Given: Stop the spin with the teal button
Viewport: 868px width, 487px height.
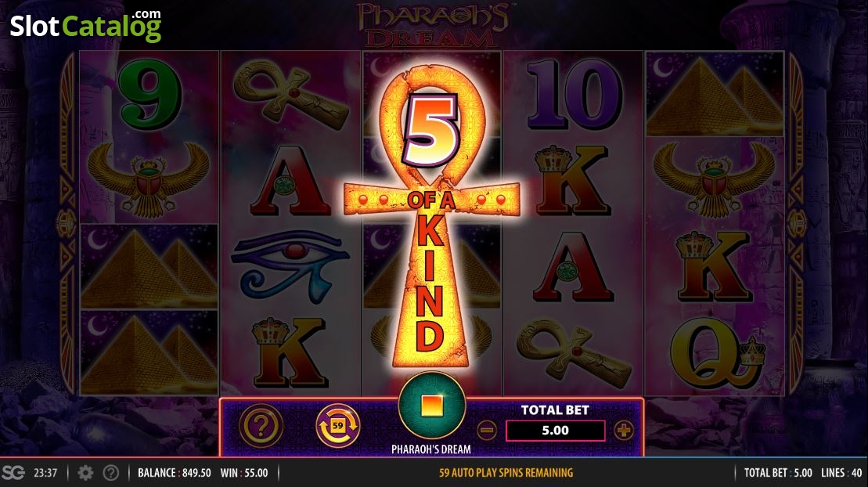Looking at the screenshot, I should [431, 405].
